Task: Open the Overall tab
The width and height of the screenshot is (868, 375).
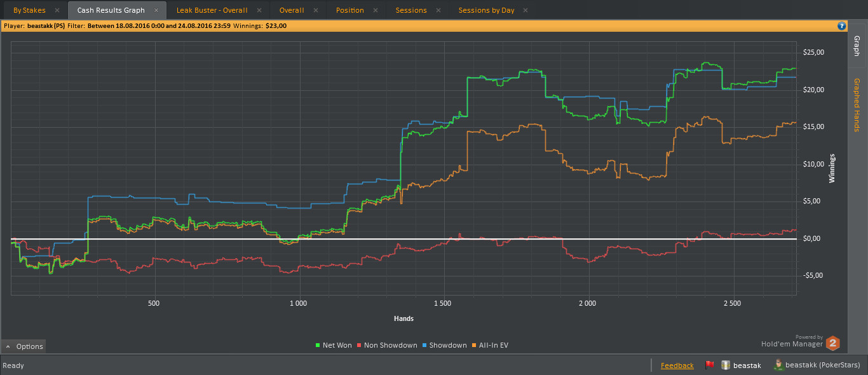Action: pyautogui.click(x=292, y=10)
